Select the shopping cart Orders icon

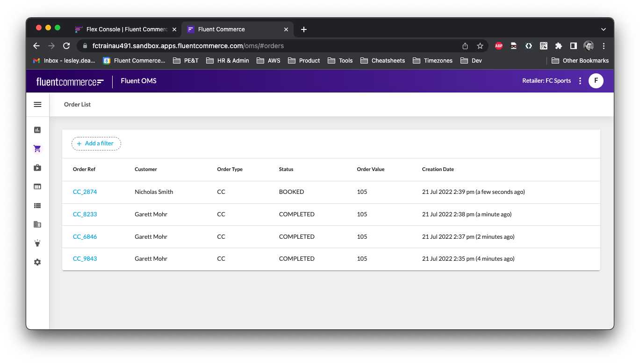[x=37, y=149]
